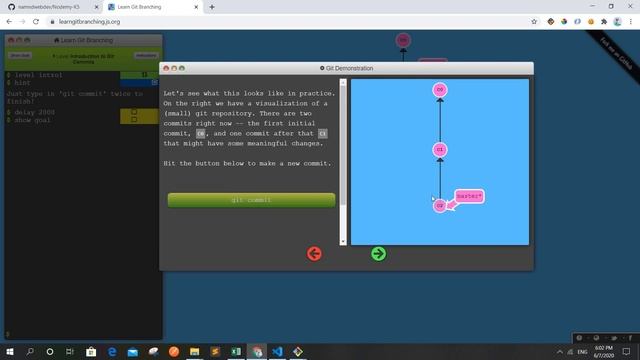
Task: Select the C1 commit node in demonstration
Action: 440,149
